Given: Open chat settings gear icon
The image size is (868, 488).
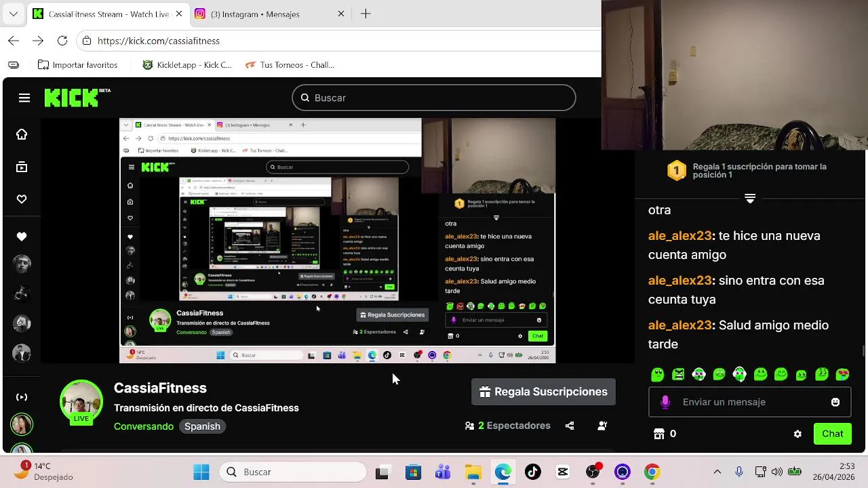Looking at the screenshot, I should pos(797,434).
